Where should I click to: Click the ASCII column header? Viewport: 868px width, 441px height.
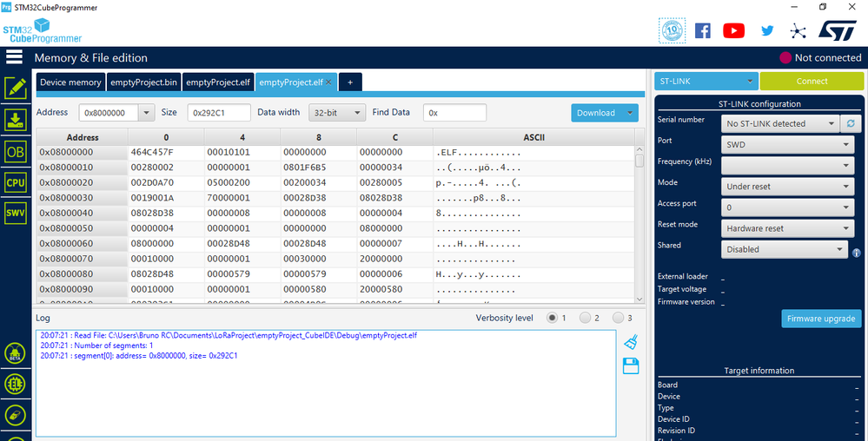point(533,137)
